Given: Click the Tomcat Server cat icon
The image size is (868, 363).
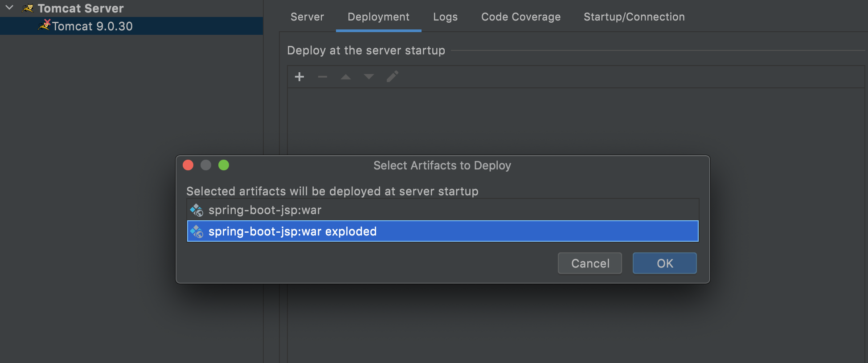Looking at the screenshot, I should [28, 8].
